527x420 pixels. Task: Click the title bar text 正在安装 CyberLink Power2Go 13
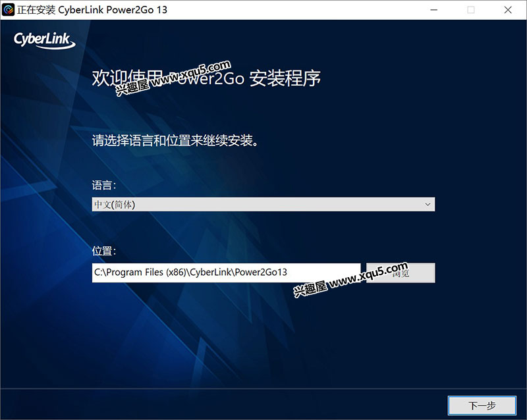pyautogui.click(x=92, y=10)
